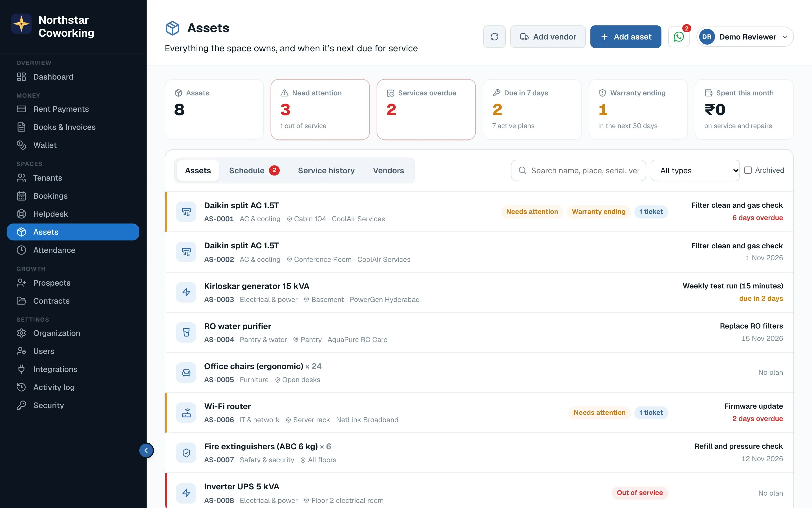Click the cup icon for RO water purifier
Image resolution: width=812 pixels, height=508 pixels.
(x=186, y=332)
